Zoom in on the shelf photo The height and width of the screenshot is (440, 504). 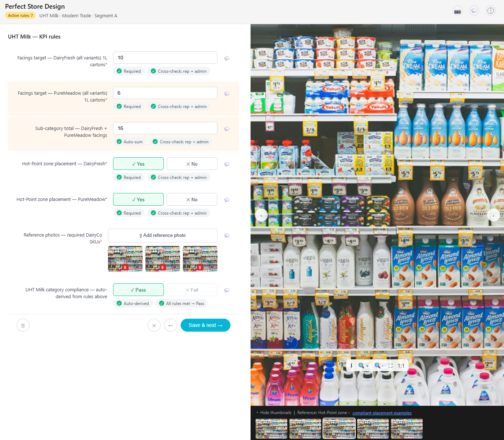pos(363,365)
